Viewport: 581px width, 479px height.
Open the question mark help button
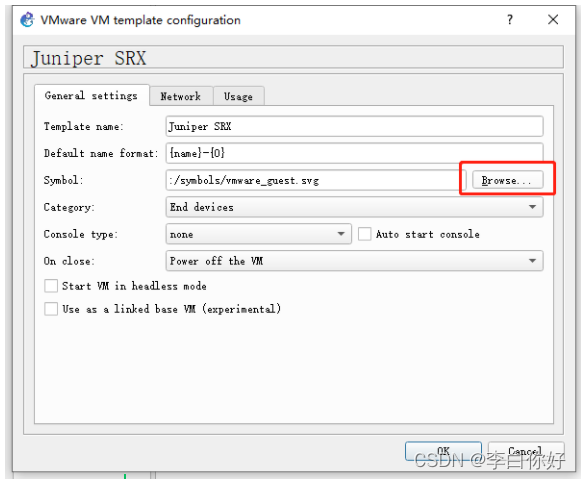point(510,19)
